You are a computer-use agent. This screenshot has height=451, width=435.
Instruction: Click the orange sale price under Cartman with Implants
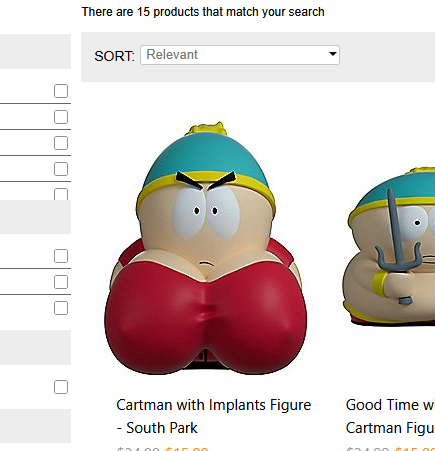tap(187, 448)
